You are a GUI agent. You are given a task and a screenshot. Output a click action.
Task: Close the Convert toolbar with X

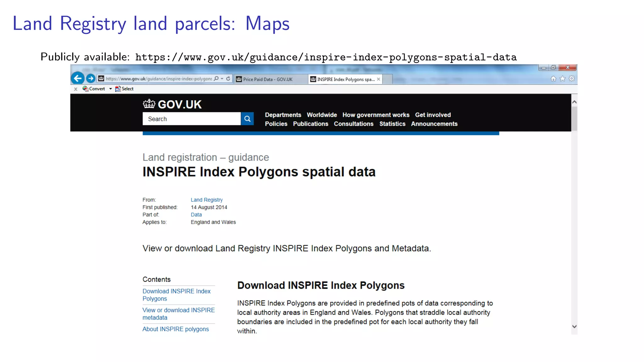pos(75,89)
